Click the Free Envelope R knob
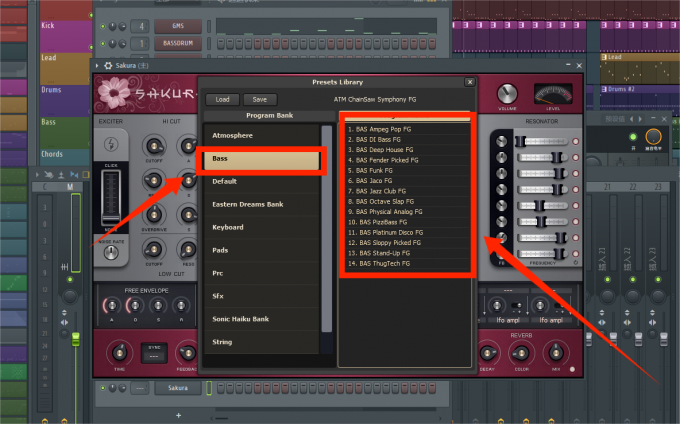 pos(181,306)
